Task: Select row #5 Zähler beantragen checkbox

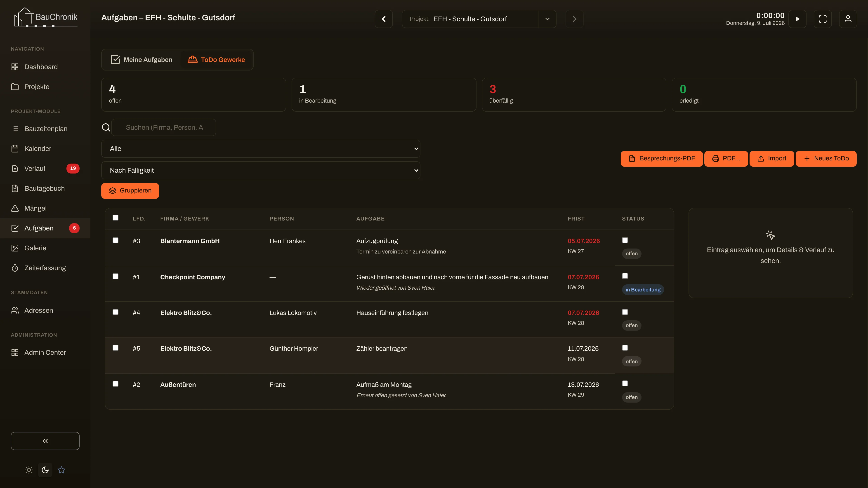Action: coord(116,347)
